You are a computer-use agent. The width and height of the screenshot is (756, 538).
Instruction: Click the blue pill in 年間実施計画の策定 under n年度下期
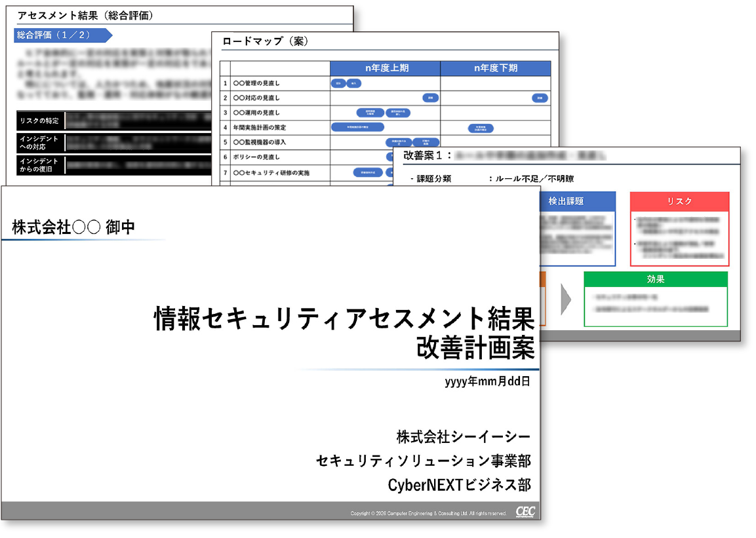[481, 128]
